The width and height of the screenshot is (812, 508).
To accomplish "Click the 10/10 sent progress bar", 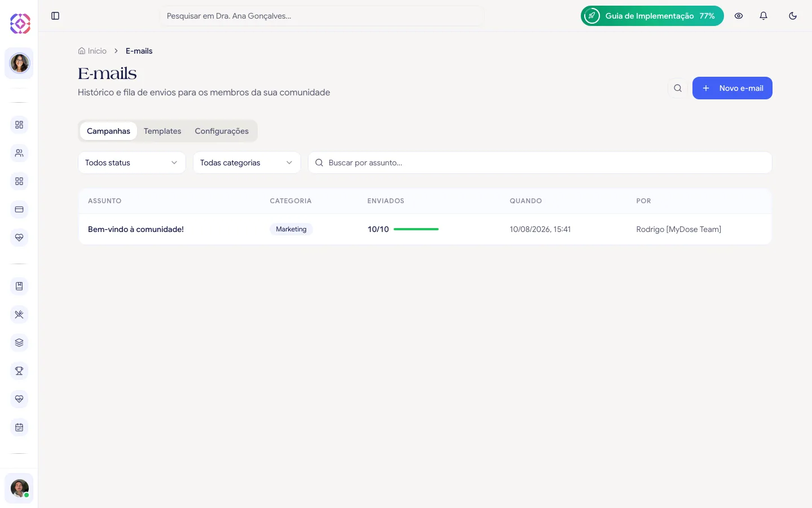I will click(x=416, y=229).
